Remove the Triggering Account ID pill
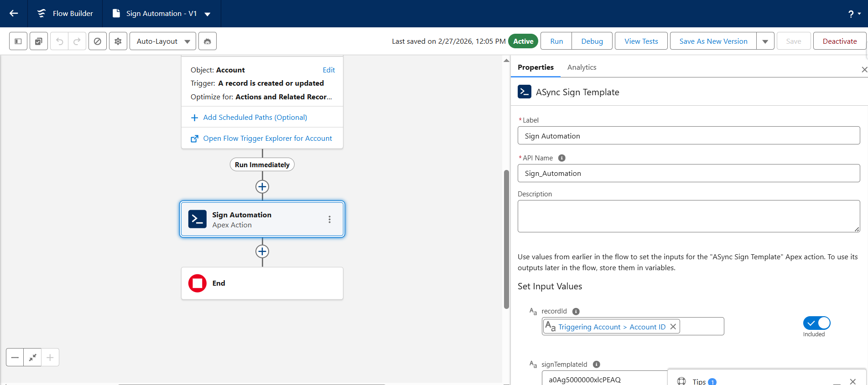Image resolution: width=868 pixels, height=385 pixels. (x=673, y=327)
